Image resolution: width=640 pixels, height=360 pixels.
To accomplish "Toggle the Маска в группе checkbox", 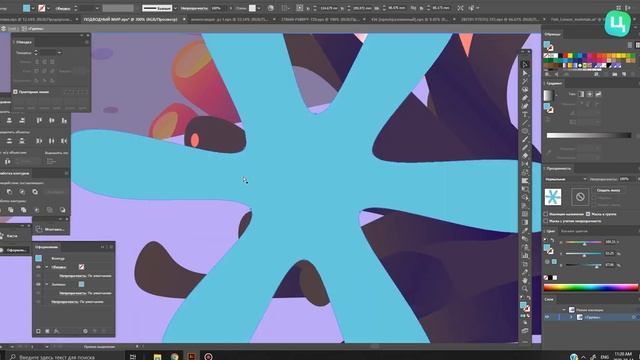I will tap(588, 214).
